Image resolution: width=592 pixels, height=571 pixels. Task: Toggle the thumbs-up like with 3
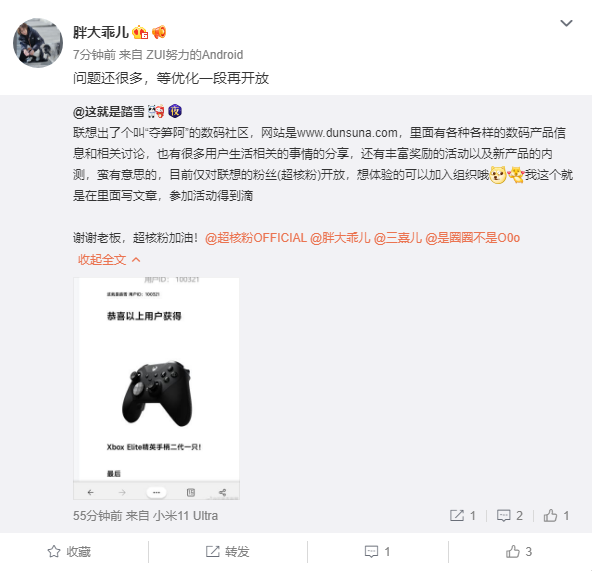tap(519, 552)
